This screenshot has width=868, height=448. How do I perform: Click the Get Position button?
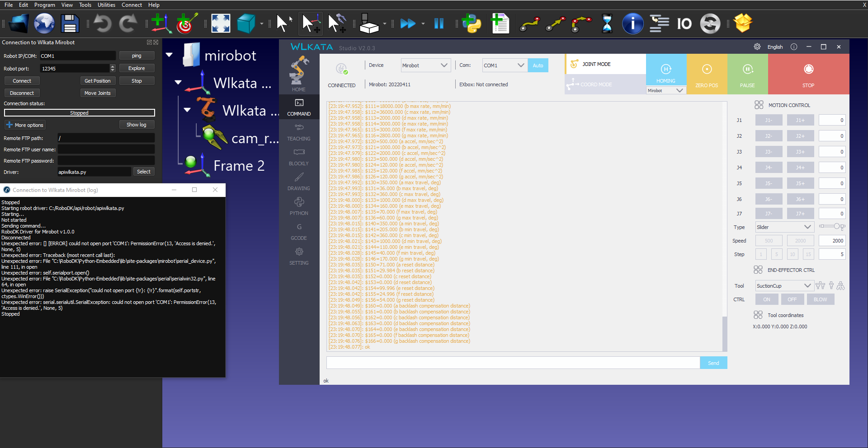pos(97,81)
